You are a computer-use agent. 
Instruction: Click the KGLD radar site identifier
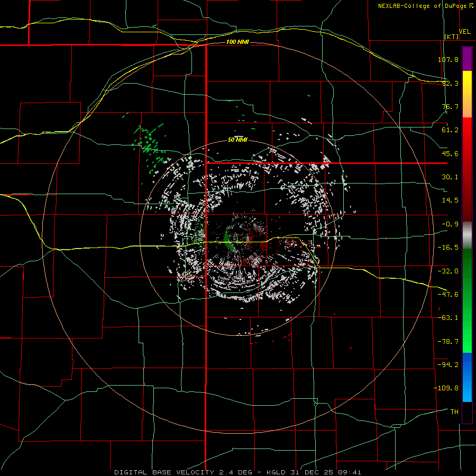pyautogui.click(x=276, y=472)
